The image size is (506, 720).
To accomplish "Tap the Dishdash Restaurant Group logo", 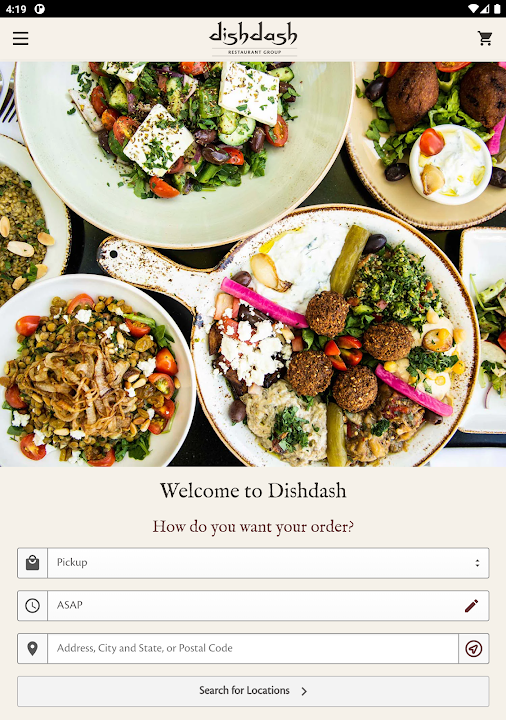I will coord(253,39).
